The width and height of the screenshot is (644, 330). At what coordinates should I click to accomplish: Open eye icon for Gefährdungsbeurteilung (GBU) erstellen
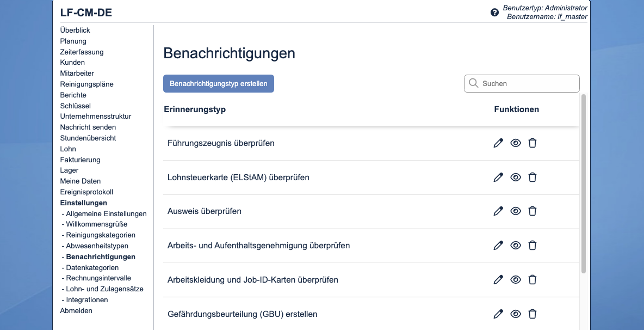(x=515, y=314)
